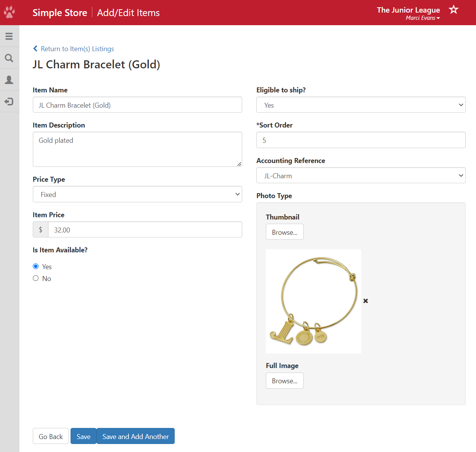Click the description textarea resize handle
Viewport: 476px width, 452px height.
coord(239,164)
